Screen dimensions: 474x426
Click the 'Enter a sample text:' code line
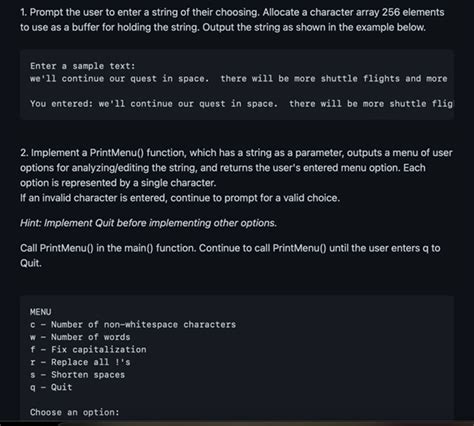pyautogui.click(x=83, y=66)
